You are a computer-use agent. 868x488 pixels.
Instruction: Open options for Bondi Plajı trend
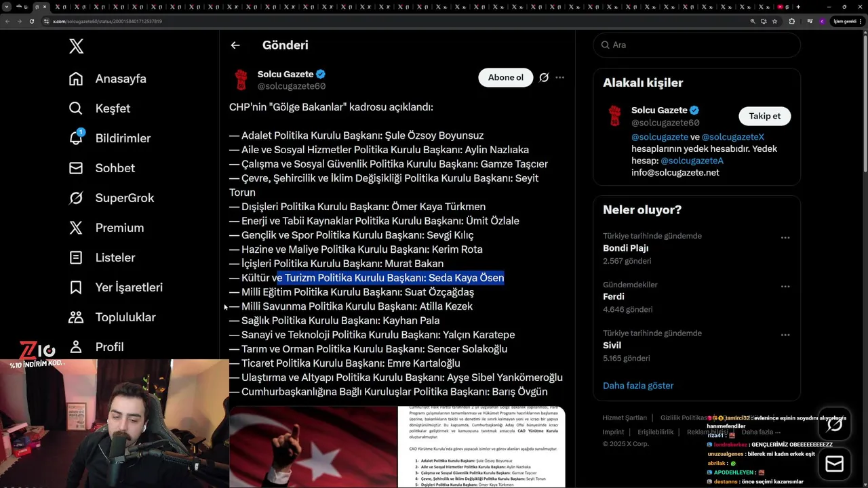click(785, 237)
